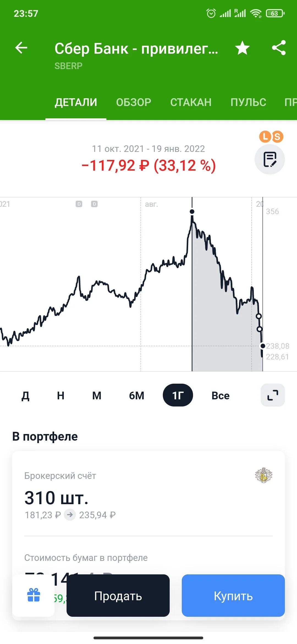The width and height of the screenshot is (297, 644).
Task: Switch to the ОБЗОР tab
Action: click(x=134, y=102)
